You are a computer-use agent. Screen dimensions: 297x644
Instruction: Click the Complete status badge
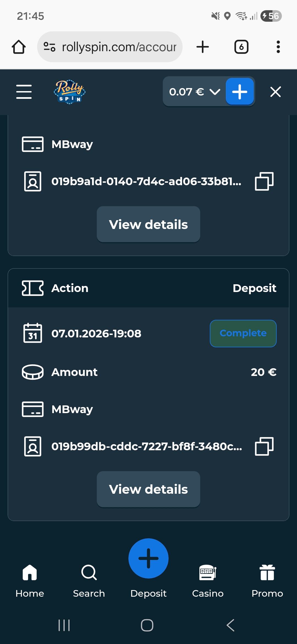[x=243, y=333]
